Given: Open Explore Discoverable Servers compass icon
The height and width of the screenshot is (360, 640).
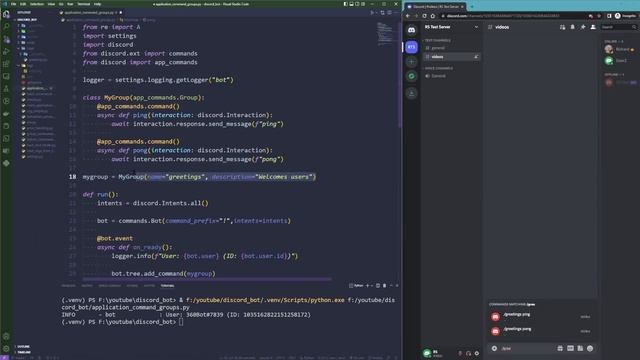Looking at the screenshot, I should pos(411,76).
